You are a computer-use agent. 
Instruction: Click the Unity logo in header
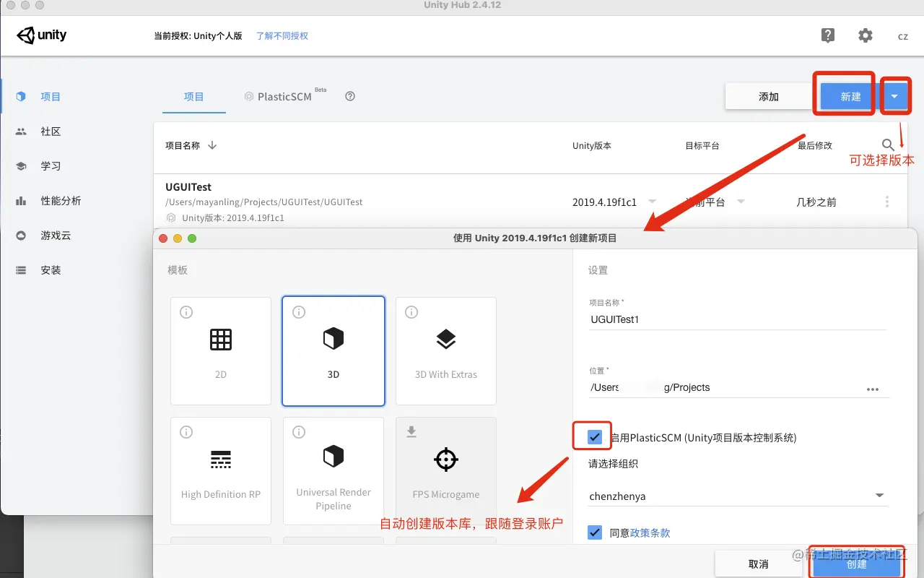(42, 35)
